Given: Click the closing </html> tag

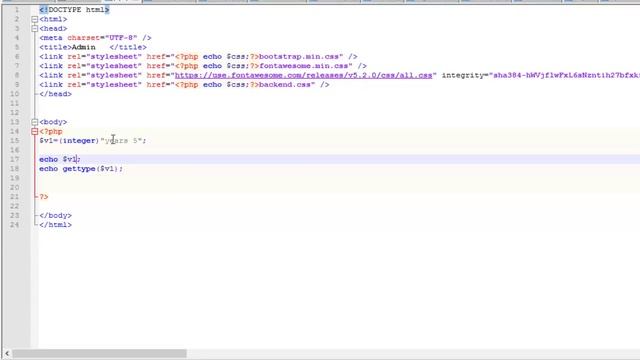Looking at the screenshot, I should [x=56, y=225].
